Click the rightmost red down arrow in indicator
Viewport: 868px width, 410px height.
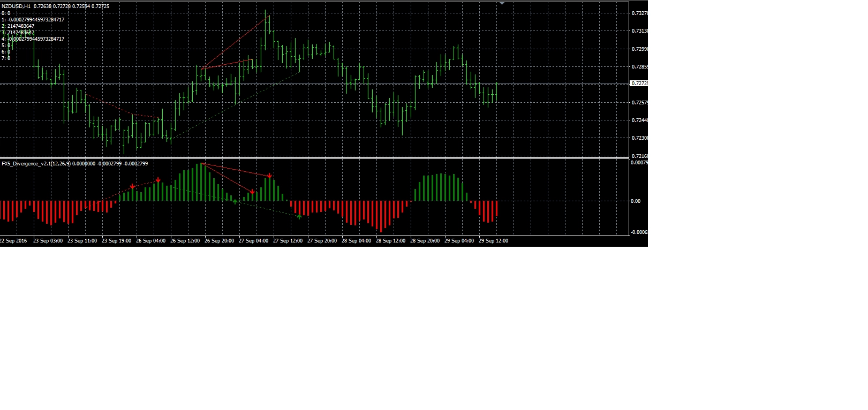[x=269, y=176]
